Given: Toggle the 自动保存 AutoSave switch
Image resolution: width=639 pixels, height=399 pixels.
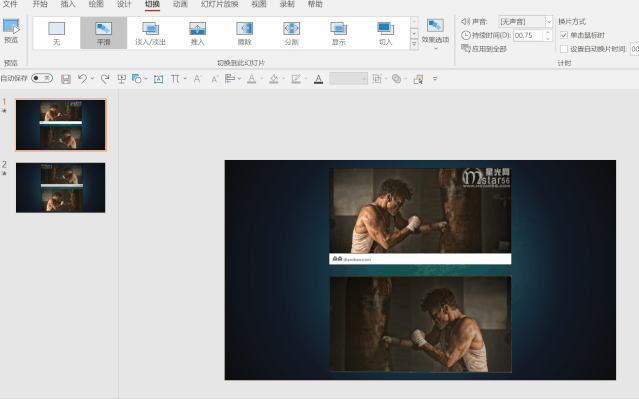Looking at the screenshot, I should coord(42,78).
